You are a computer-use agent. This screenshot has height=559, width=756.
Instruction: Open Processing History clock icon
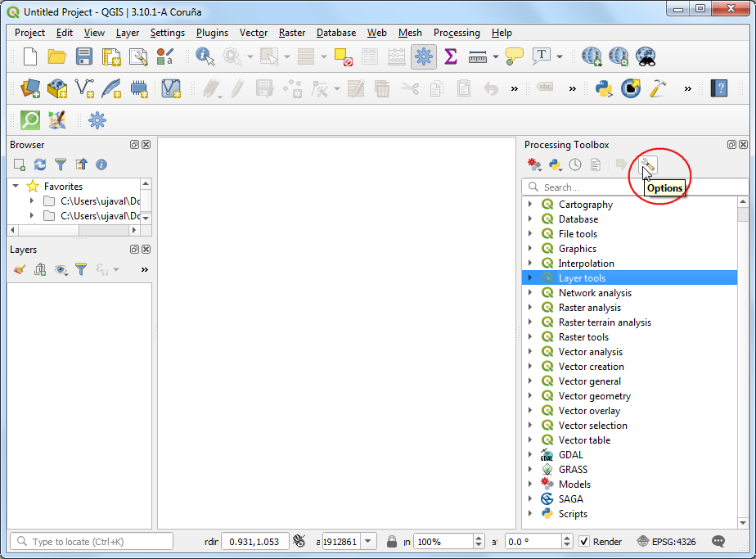(x=574, y=165)
